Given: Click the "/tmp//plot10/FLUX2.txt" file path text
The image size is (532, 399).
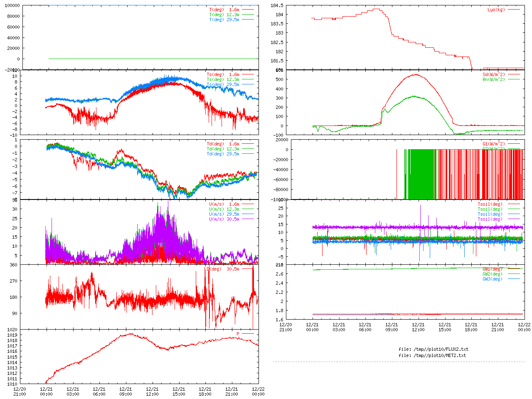Looking at the screenshot, I should click(441, 349).
